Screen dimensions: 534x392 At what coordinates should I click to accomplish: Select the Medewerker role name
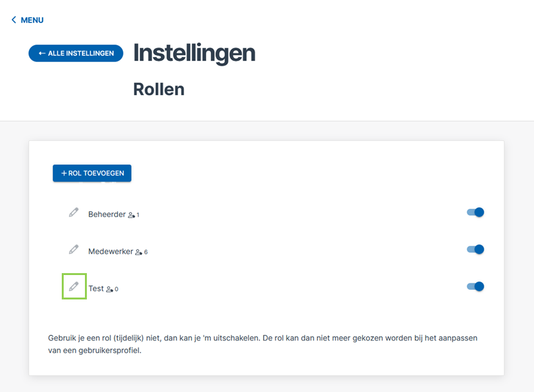tap(111, 251)
